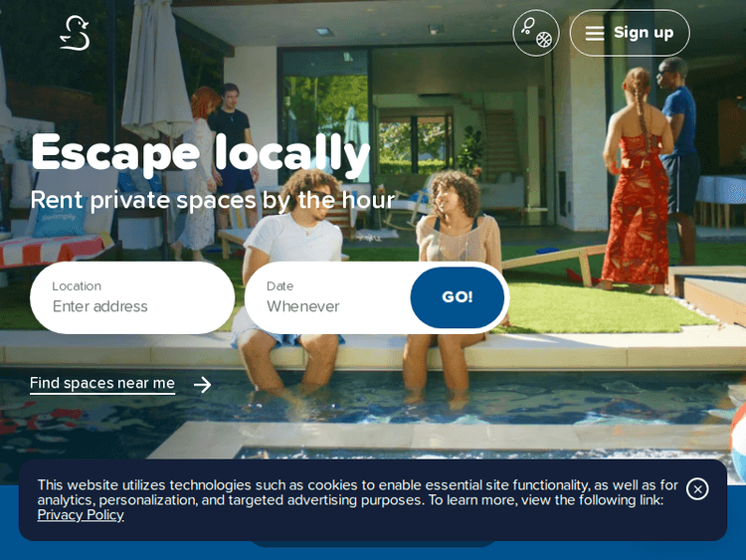Open the Privacy Policy link
The width and height of the screenshot is (746, 560).
[x=81, y=515]
